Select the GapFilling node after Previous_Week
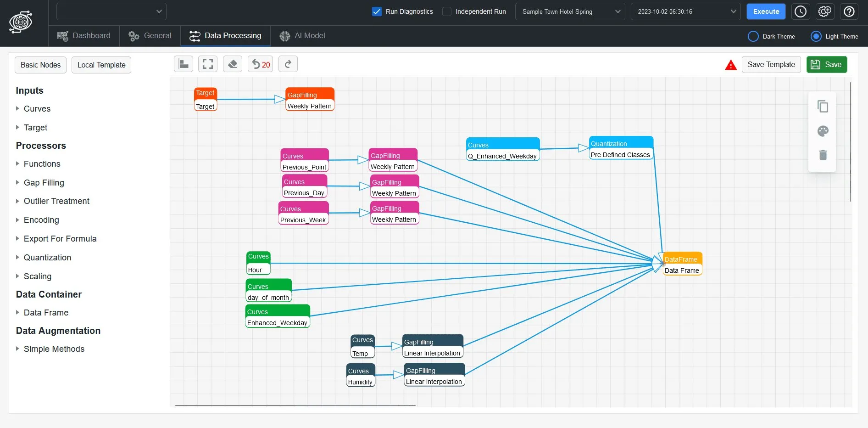Image resolution: width=868 pixels, height=428 pixels. click(395, 213)
